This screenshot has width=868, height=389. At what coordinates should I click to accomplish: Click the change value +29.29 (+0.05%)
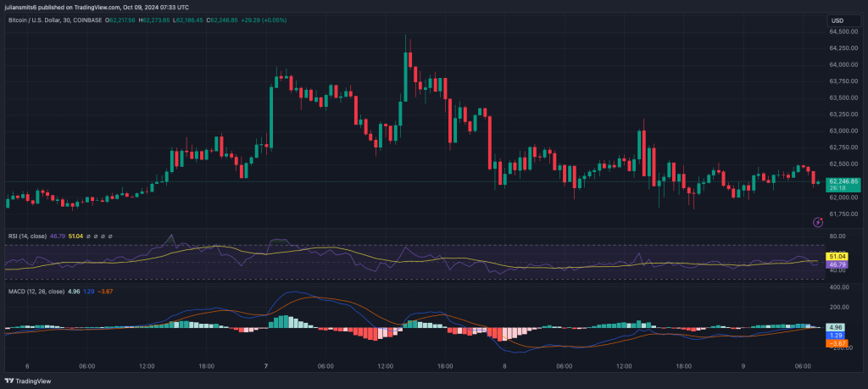(x=264, y=20)
